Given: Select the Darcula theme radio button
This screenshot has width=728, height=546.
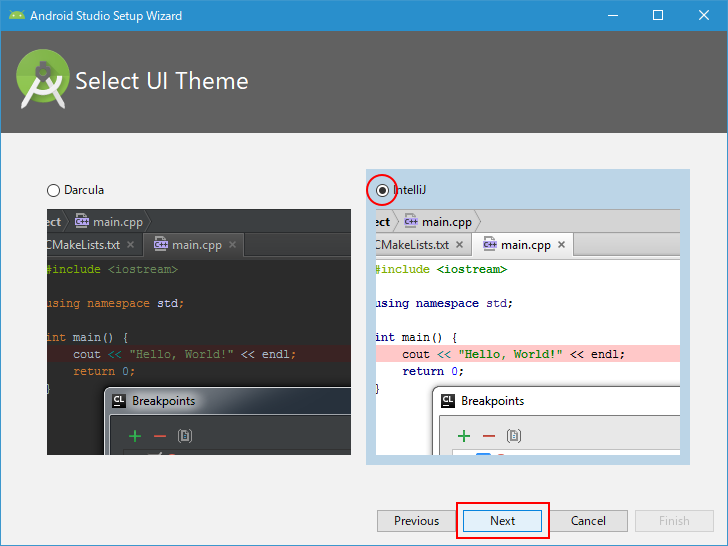Looking at the screenshot, I should (x=54, y=190).
